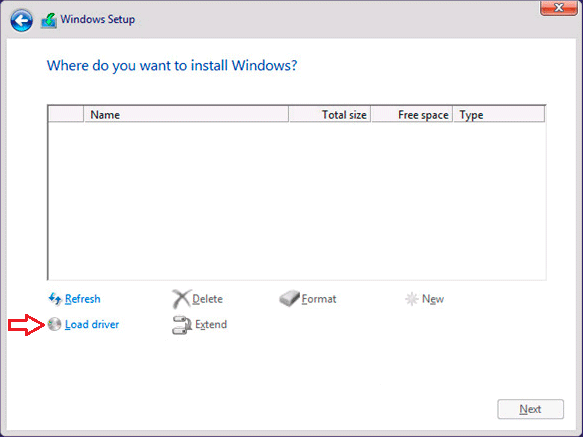Select the Format text link
The image size is (583, 437).
point(319,299)
